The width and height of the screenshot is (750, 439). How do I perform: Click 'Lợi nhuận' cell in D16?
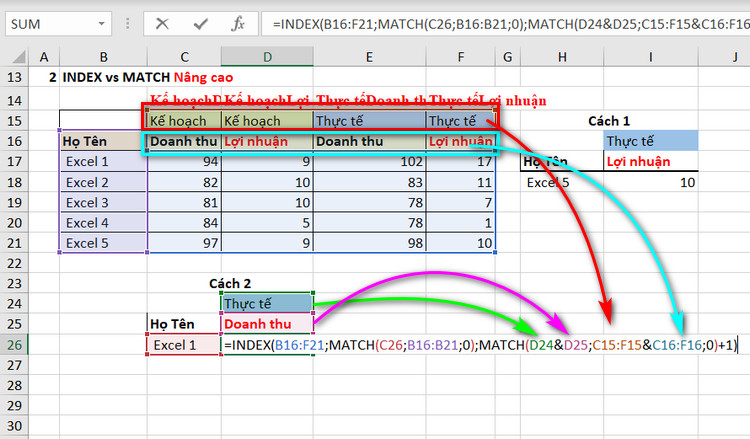click(x=267, y=142)
